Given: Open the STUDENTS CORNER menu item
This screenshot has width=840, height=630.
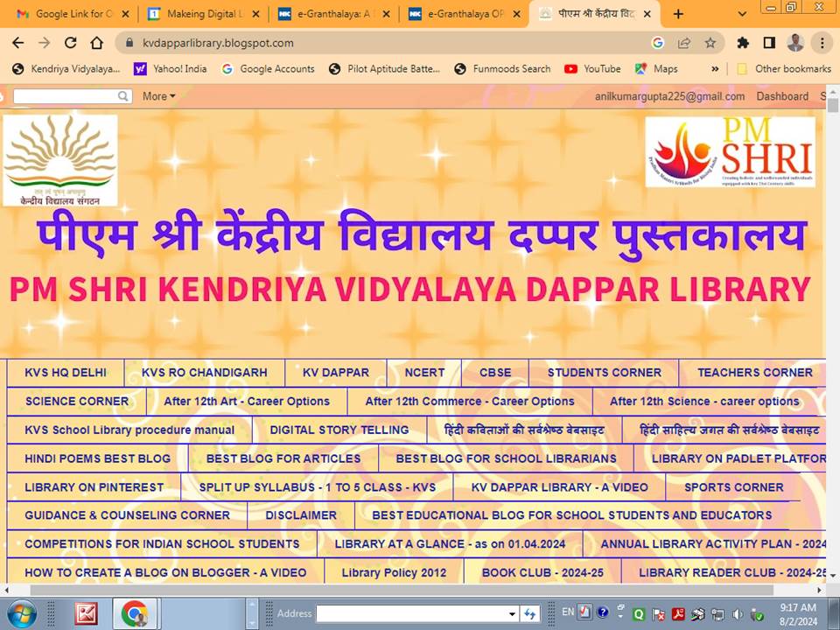Looking at the screenshot, I should (x=604, y=372).
